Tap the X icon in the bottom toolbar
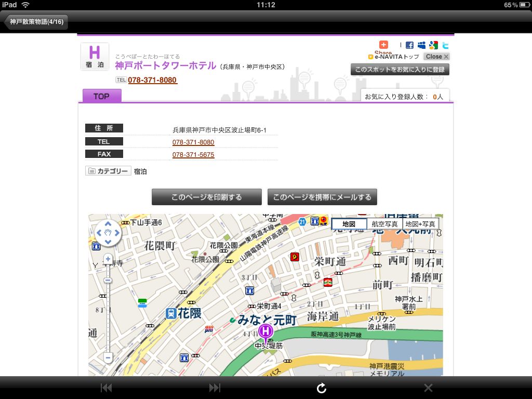532x399 pixels. 428,388
